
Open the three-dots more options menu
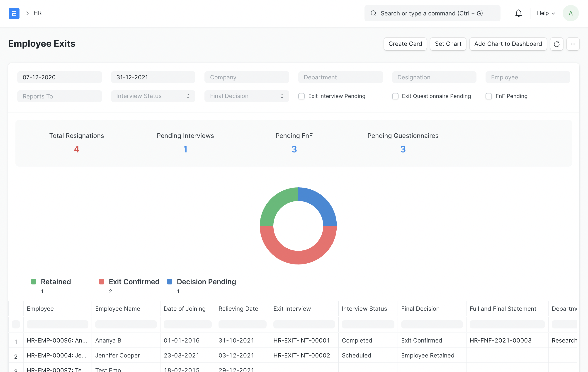coord(573,44)
